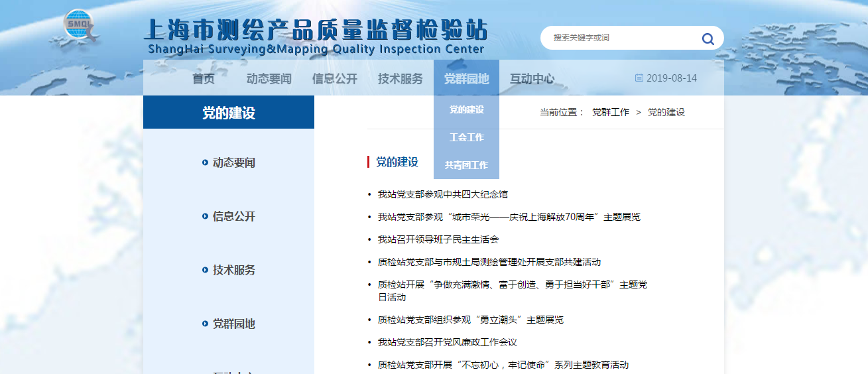Click the magnifier search icon

(x=708, y=38)
